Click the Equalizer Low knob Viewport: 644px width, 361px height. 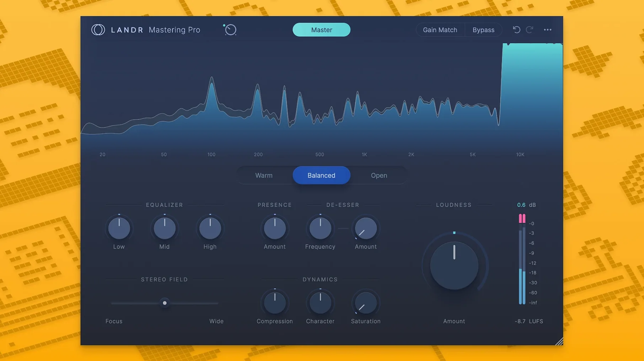coord(119,228)
